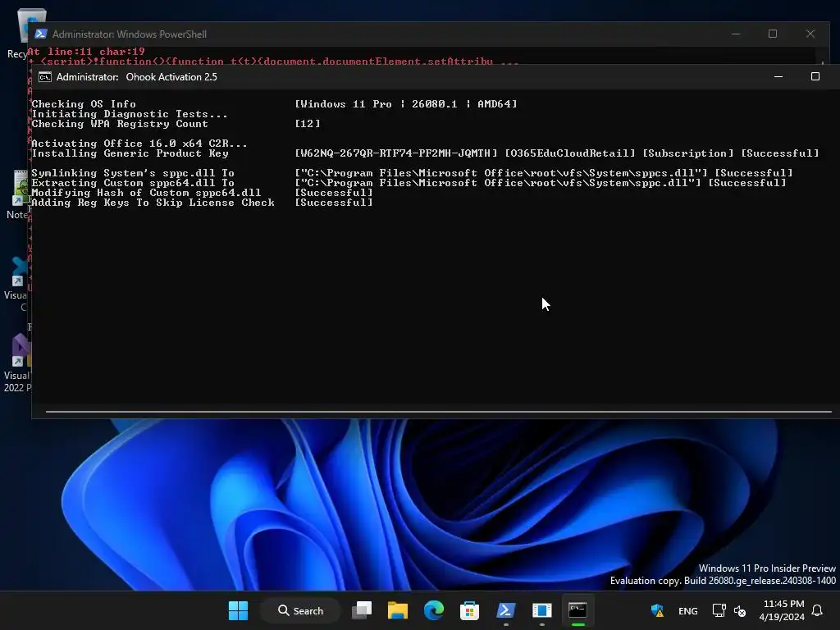Image resolution: width=840 pixels, height=630 pixels.
Task: Maximize the Windows PowerShell window
Action: (x=773, y=34)
